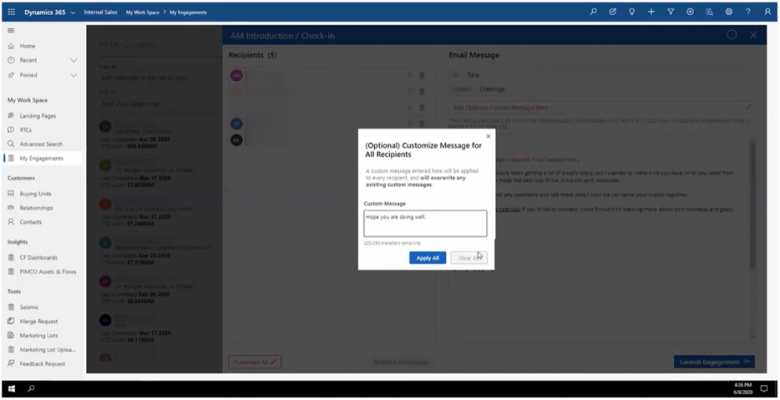780x400 pixels.
Task: Open the lightbulb assistant icon
Action: click(x=632, y=11)
